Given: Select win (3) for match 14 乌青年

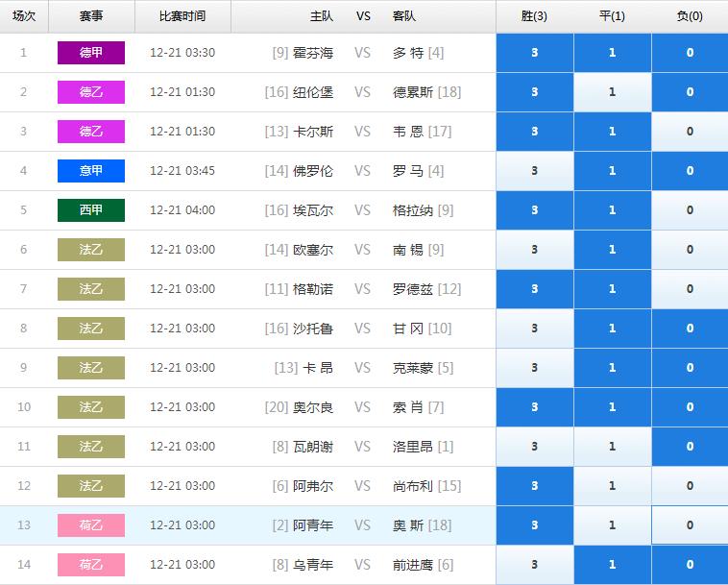Looking at the screenshot, I should [534, 565].
